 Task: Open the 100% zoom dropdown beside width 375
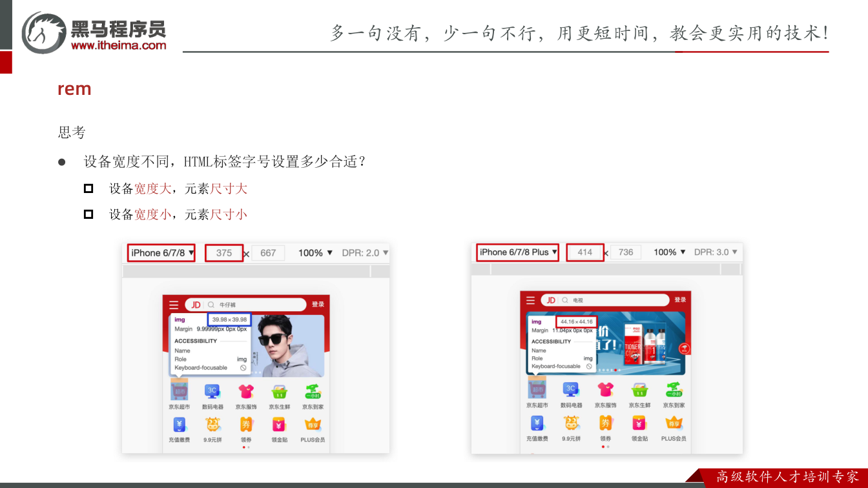316,253
